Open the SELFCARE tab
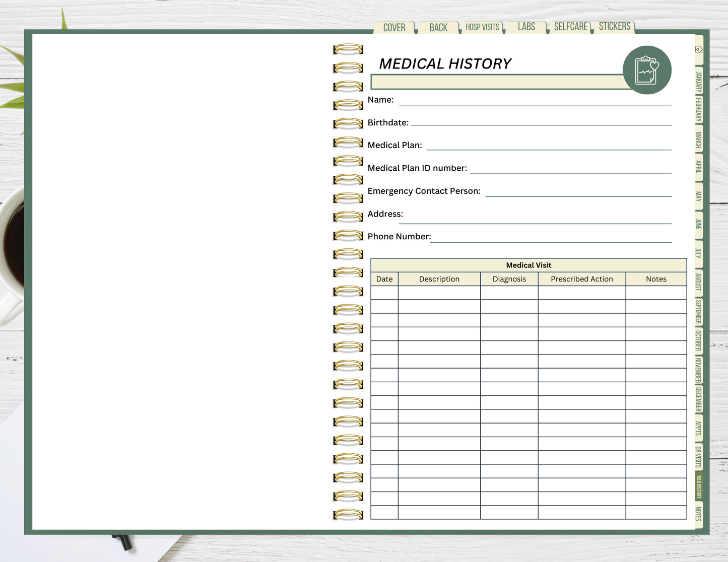 [570, 27]
